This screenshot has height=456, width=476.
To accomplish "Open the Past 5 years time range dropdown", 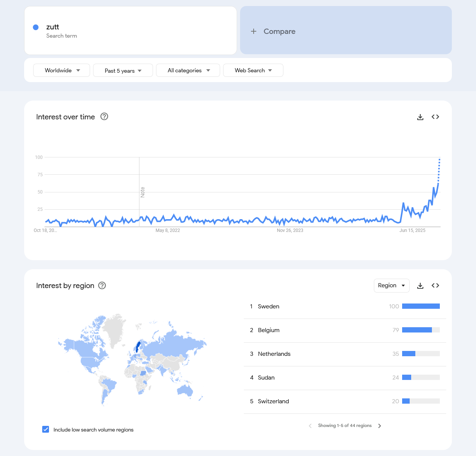I will 123,70.
